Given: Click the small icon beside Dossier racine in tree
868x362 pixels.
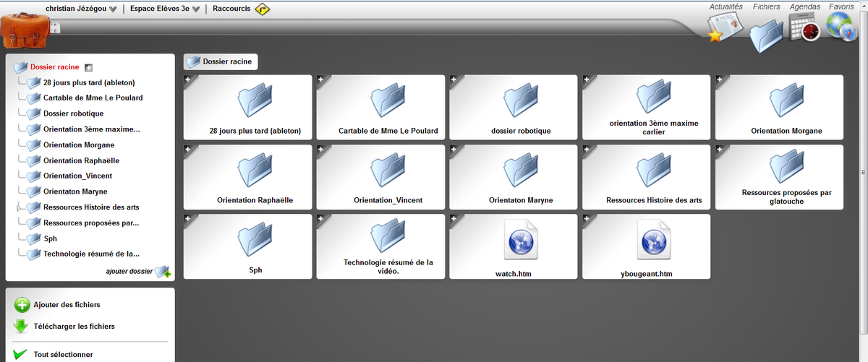Looking at the screenshot, I should point(88,67).
